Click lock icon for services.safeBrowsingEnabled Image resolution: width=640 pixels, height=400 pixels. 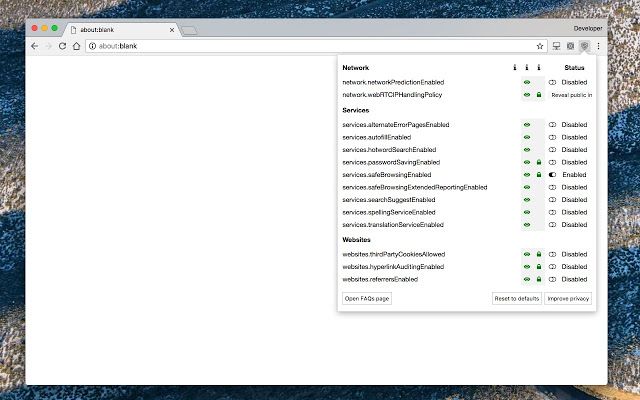pos(539,174)
